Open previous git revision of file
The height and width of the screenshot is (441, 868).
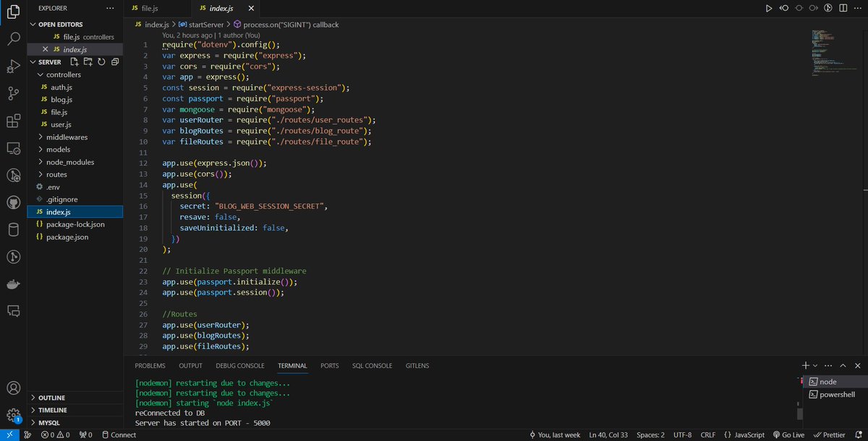pyautogui.click(x=783, y=8)
